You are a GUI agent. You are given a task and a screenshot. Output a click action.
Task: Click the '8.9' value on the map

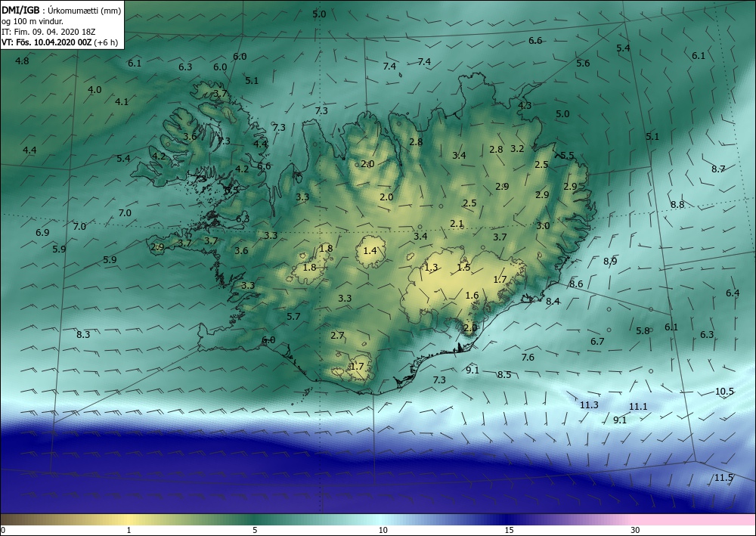coord(610,262)
